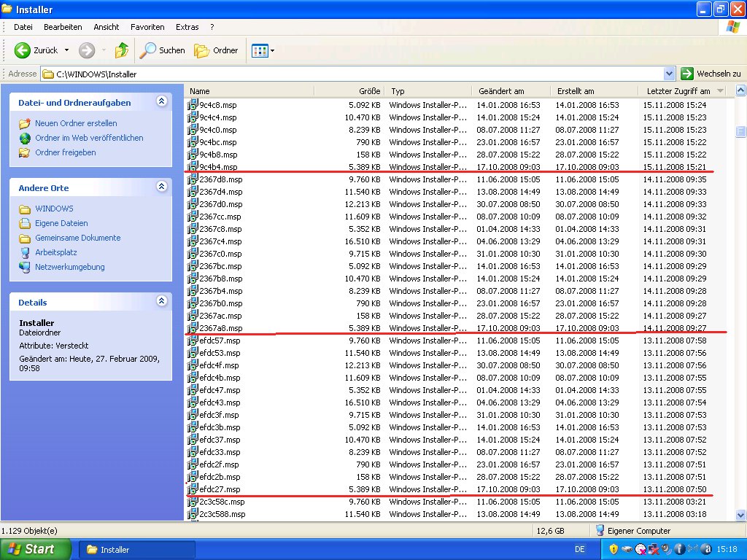Collapse the Andere Orte panel

click(161, 186)
